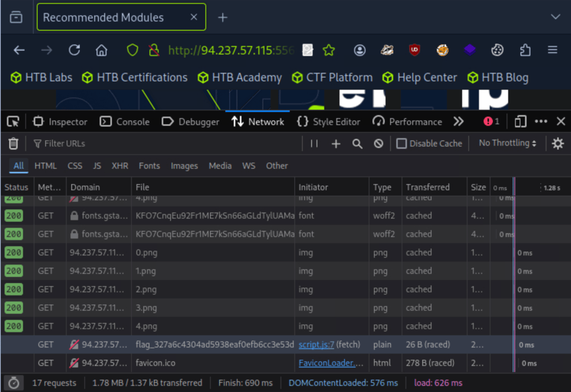This screenshot has width=571, height=392.
Task: Filter requests by Fonts
Action: coord(149,166)
